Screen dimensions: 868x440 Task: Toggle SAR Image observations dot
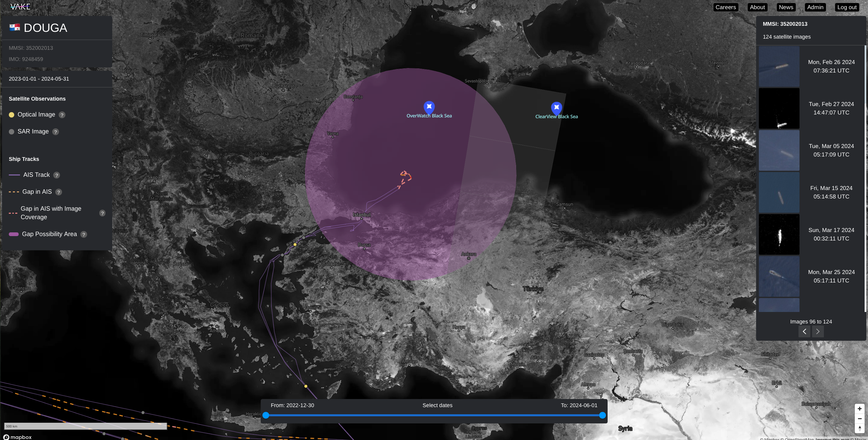[12, 132]
